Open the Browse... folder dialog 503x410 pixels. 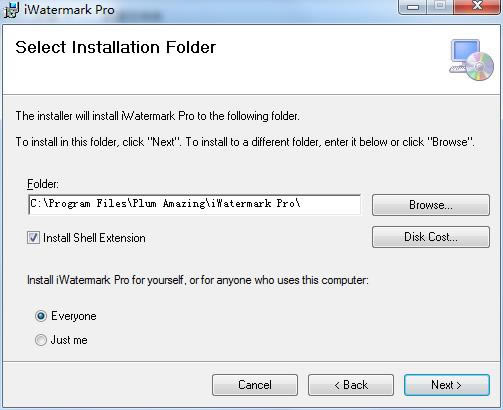click(x=431, y=205)
